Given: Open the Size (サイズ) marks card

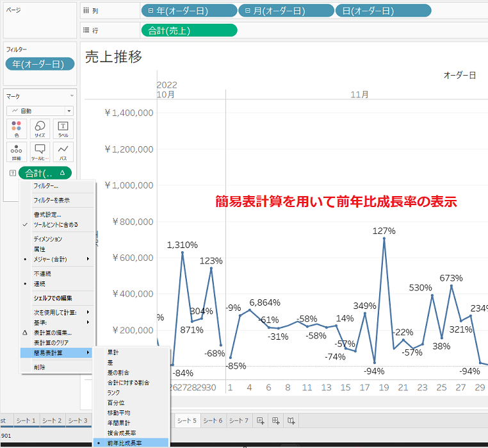Looking at the screenshot, I should (40, 129).
